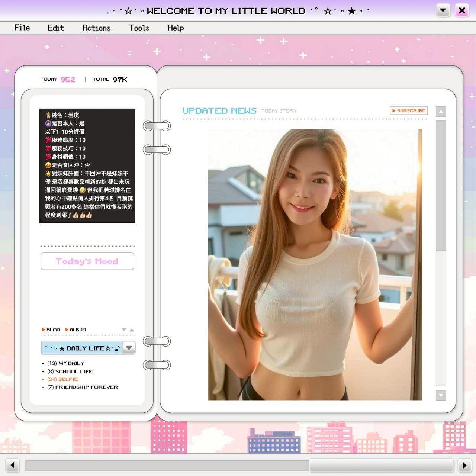This screenshot has width=476, height=476.
Task: Click the scroll down arrow in news panel
Action: [441, 395]
